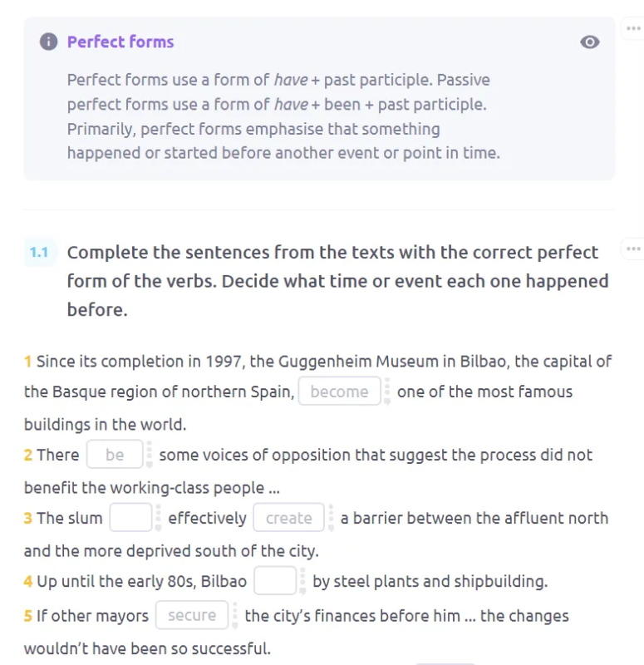Focus the empty field after 'Bilbao' in sentence 4
Viewport: 644px width, 665px height.
coord(275,580)
